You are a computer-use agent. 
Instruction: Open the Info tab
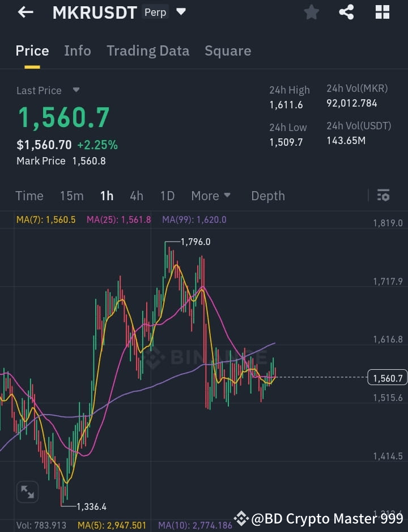pos(78,50)
